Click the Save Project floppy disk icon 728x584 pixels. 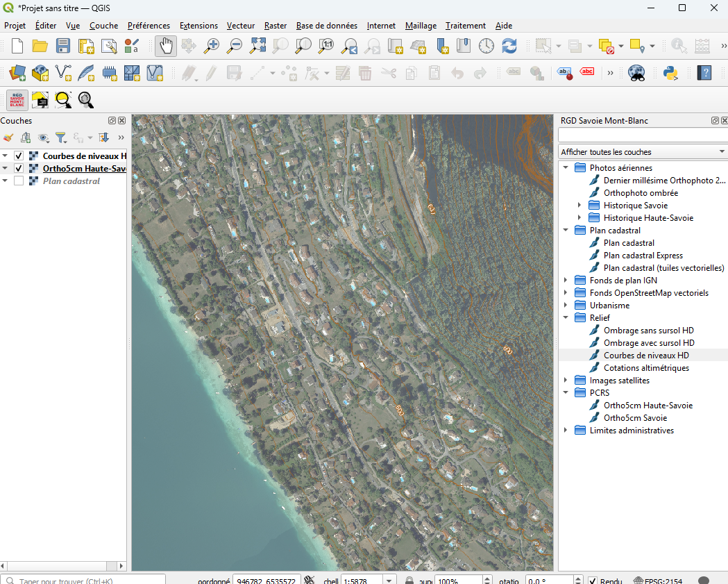click(x=63, y=46)
